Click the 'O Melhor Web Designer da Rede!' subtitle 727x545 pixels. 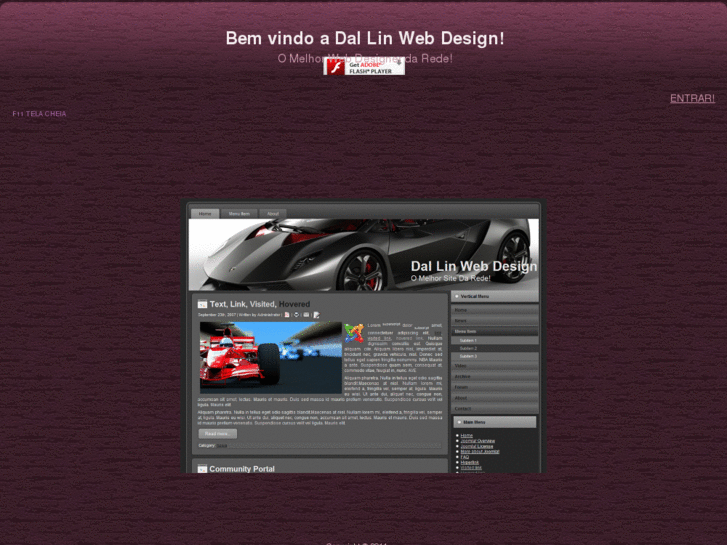coord(365,58)
